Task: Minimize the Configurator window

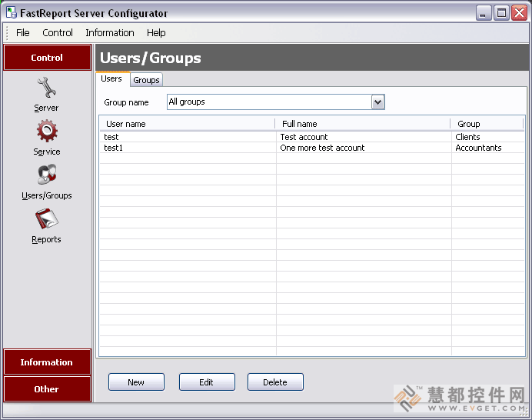Action: pos(484,13)
